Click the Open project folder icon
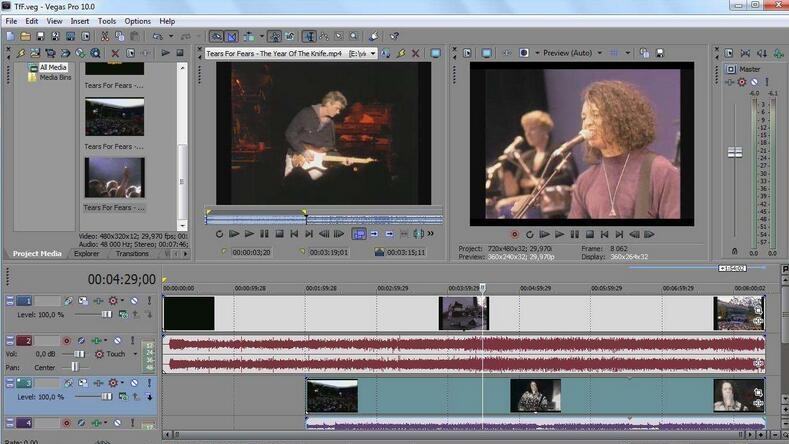Image resolution: width=789 pixels, height=444 pixels. pyautogui.click(x=25, y=37)
